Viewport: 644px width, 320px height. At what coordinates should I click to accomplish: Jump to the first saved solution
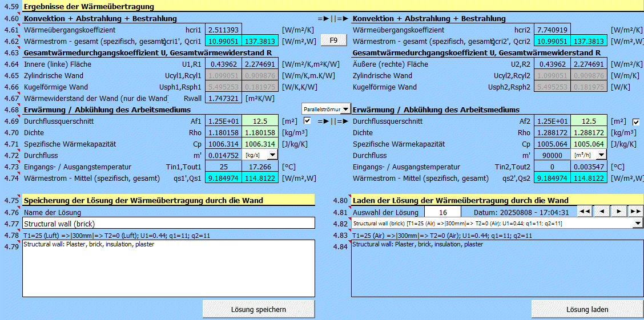pos(585,212)
